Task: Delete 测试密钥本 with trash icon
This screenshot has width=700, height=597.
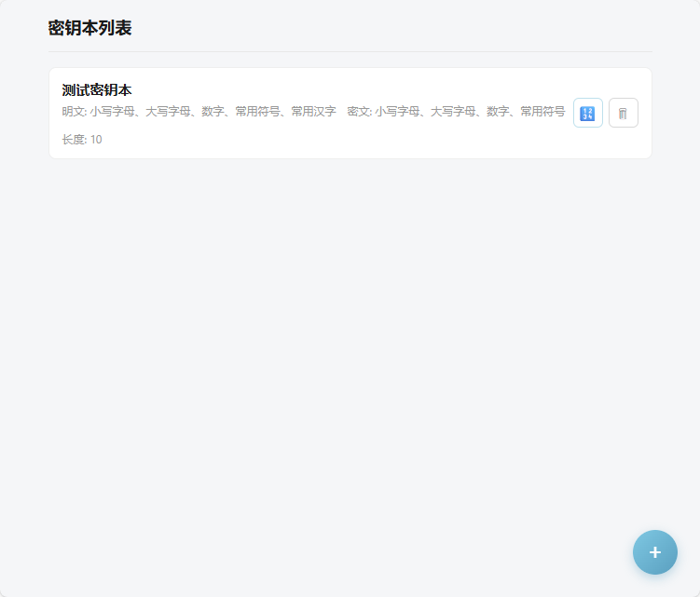Action: point(624,113)
